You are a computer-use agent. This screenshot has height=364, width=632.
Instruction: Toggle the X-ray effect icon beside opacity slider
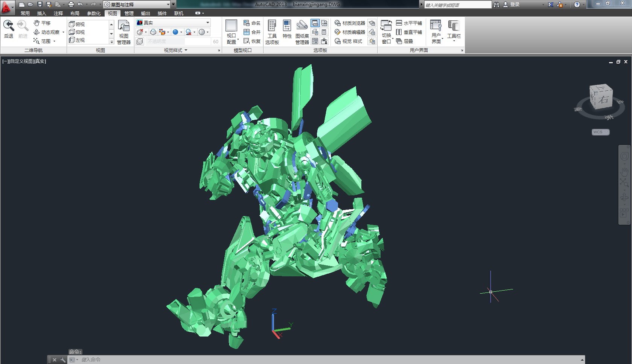140,41
